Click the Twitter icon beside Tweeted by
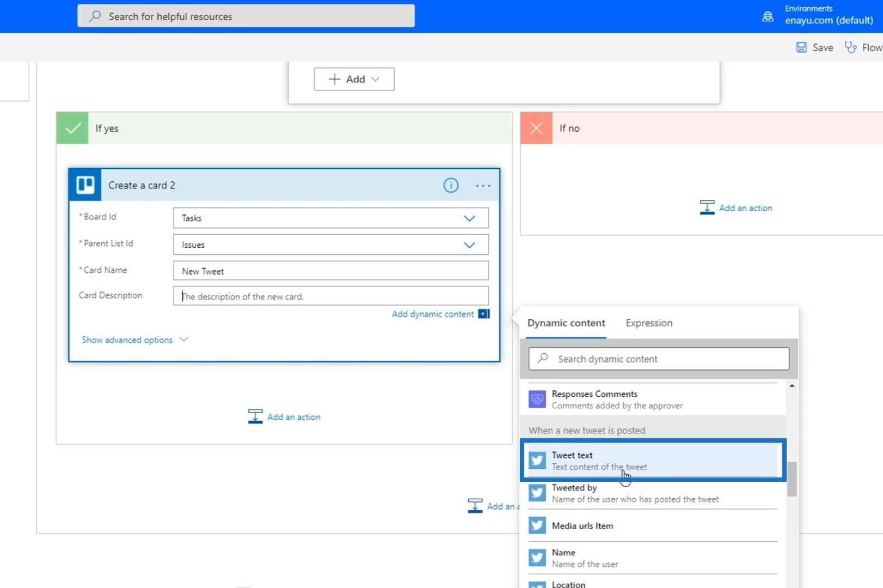 [x=537, y=493]
